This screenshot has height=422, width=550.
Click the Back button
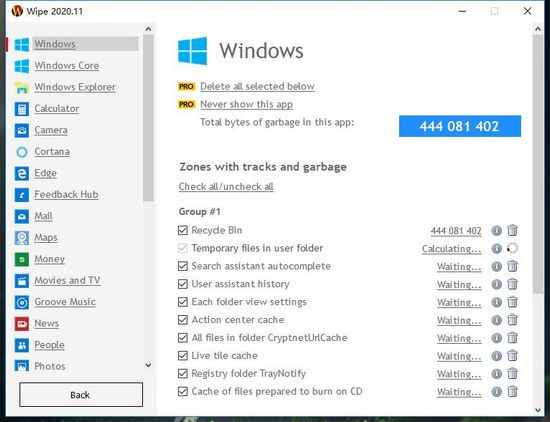click(81, 395)
